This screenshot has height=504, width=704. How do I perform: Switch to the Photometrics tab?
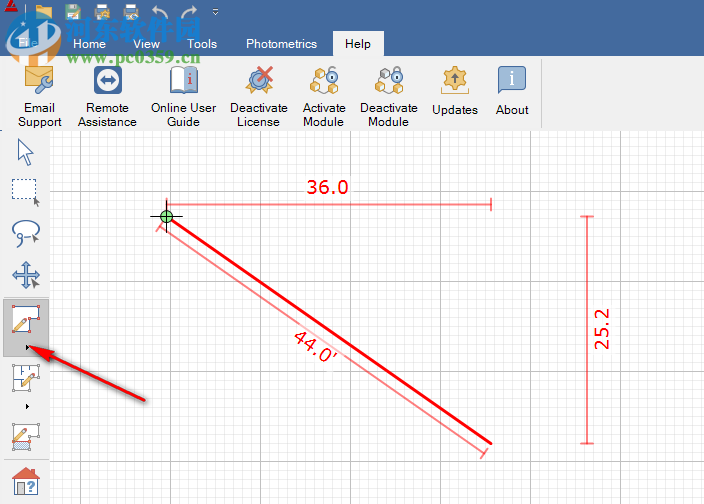(282, 44)
